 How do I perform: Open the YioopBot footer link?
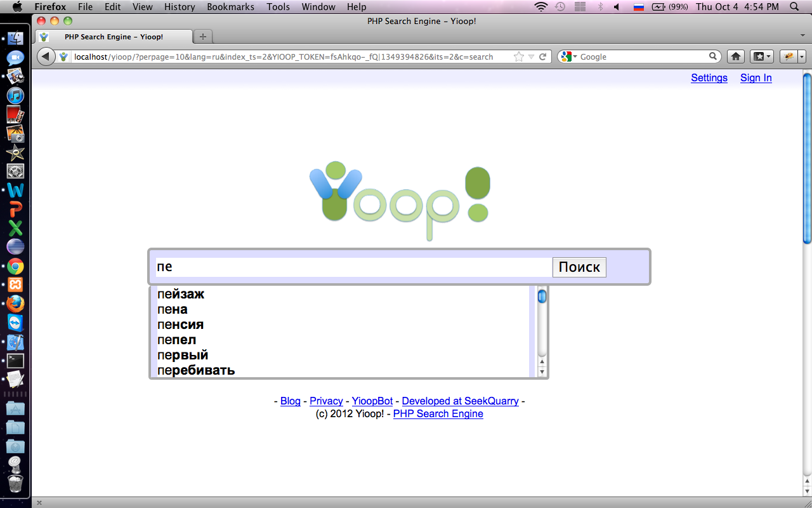372,401
